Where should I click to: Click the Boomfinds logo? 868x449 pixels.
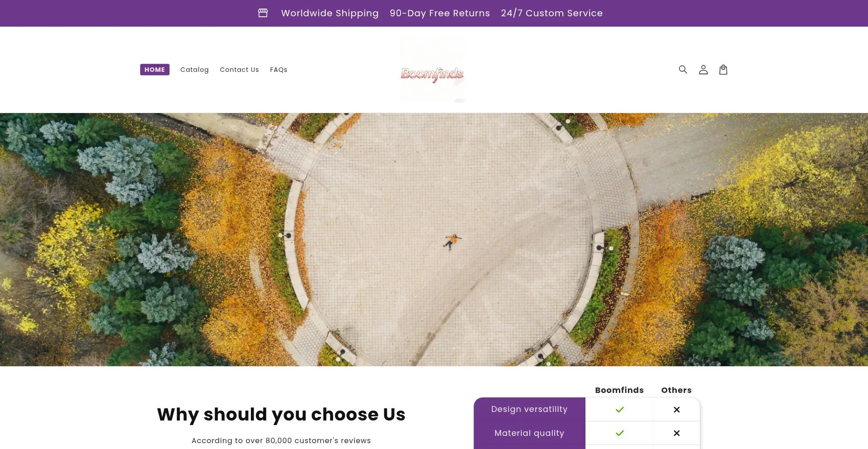432,71
